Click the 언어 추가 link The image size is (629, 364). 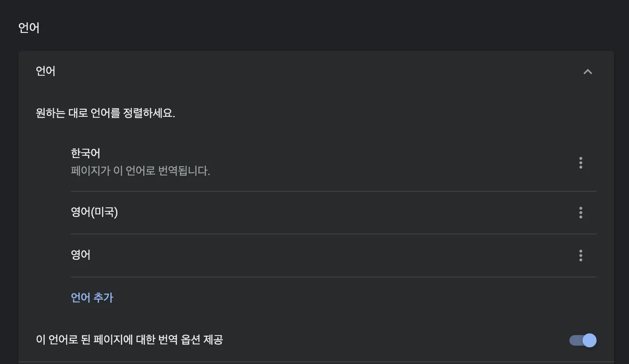pos(92,297)
